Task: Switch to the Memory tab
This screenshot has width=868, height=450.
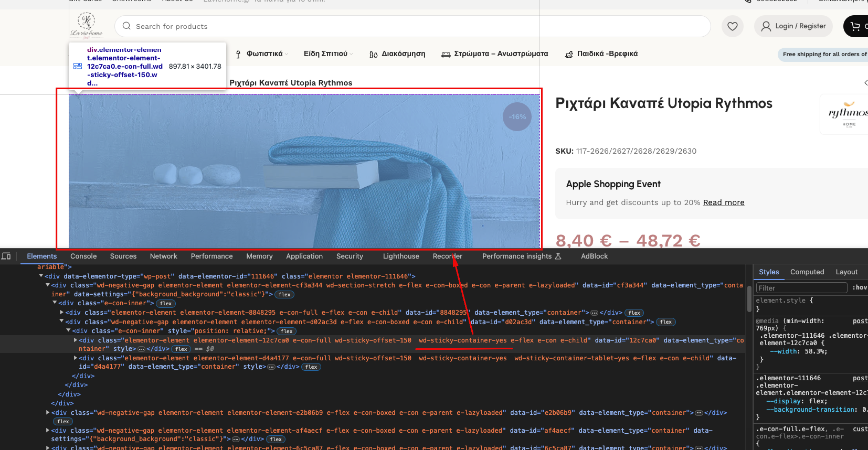Action: [x=260, y=256]
